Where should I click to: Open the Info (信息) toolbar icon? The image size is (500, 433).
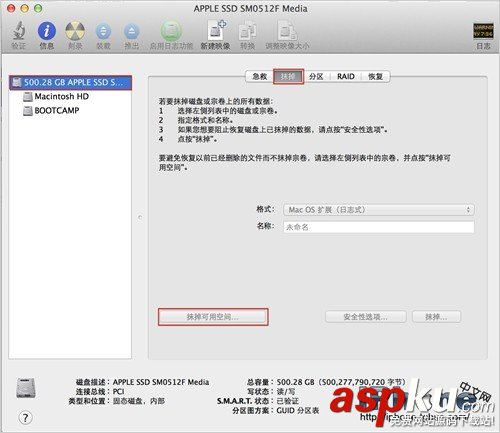click(x=47, y=31)
